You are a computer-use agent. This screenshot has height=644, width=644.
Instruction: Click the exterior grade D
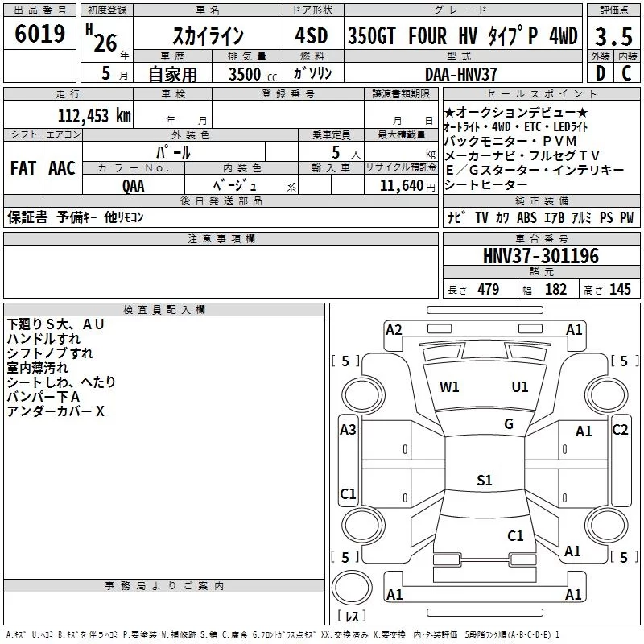pos(601,73)
